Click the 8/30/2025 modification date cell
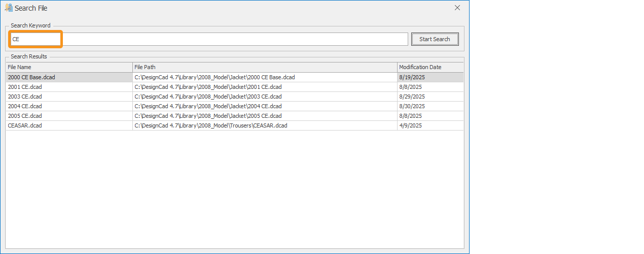The image size is (644, 254). (412, 106)
